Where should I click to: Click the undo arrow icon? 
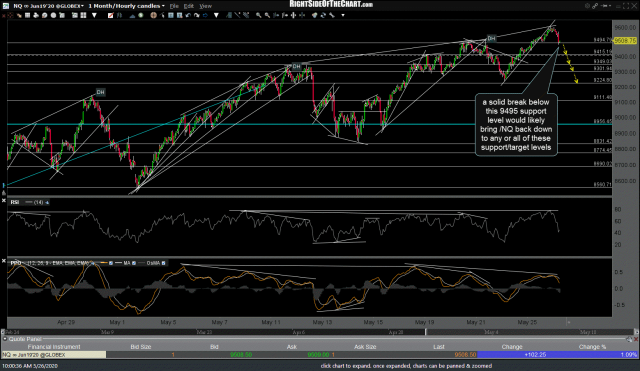[188, 15]
